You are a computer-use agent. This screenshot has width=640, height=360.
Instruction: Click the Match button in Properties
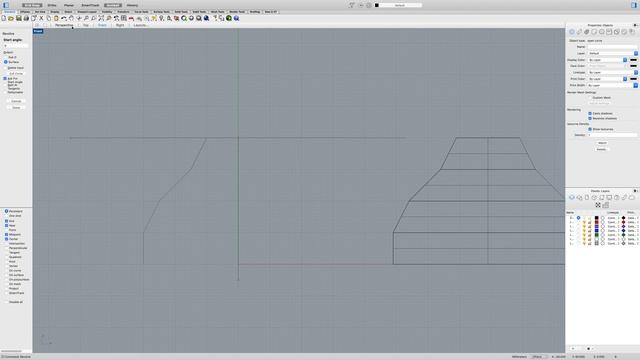click(602, 143)
